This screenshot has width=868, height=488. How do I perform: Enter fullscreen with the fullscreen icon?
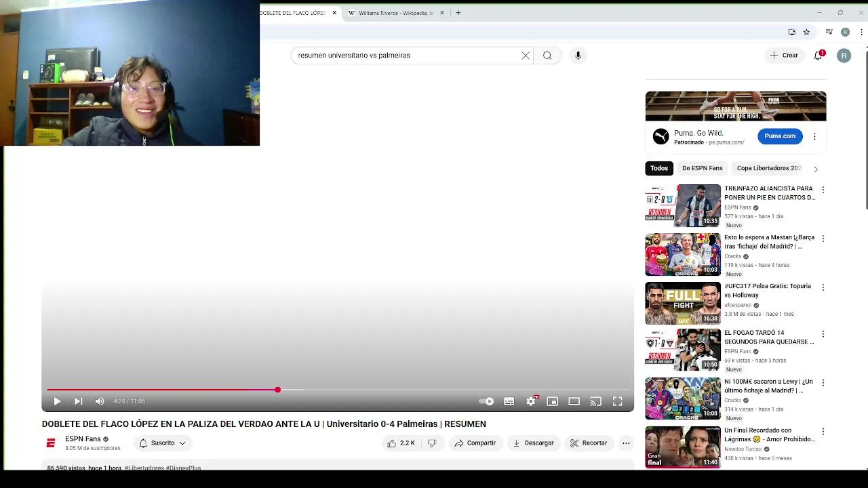(617, 401)
